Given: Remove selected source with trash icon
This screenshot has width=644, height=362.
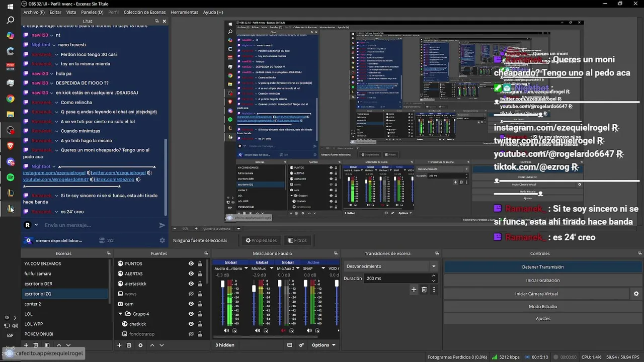Looking at the screenshot, I should (x=129, y=345).
